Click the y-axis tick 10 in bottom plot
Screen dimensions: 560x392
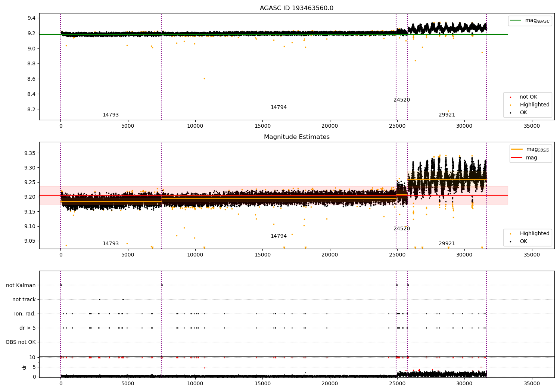[32, 357]
